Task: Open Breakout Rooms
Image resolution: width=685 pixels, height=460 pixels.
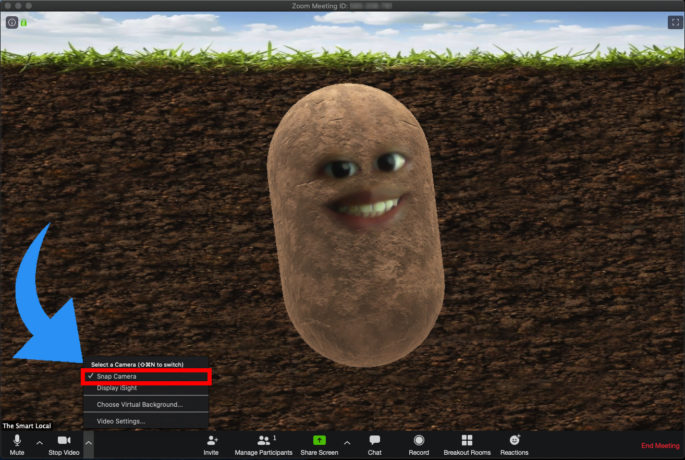Action: click(467, 443)
